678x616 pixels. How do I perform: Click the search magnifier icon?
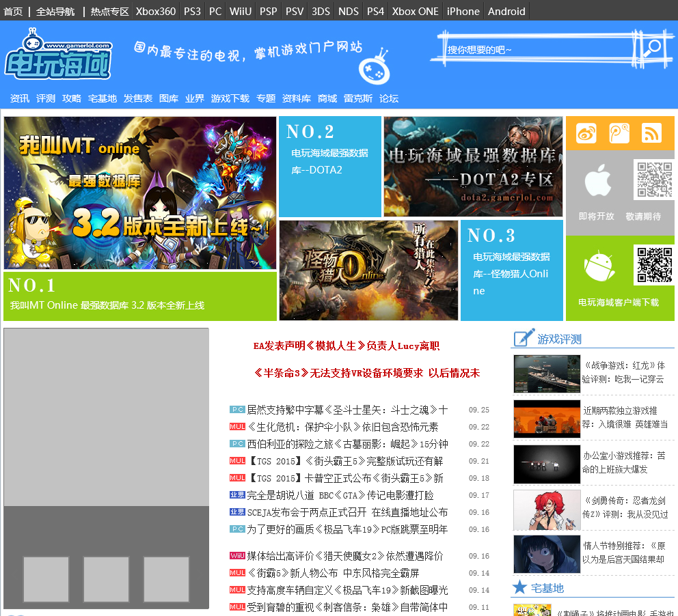coord(651,48)
